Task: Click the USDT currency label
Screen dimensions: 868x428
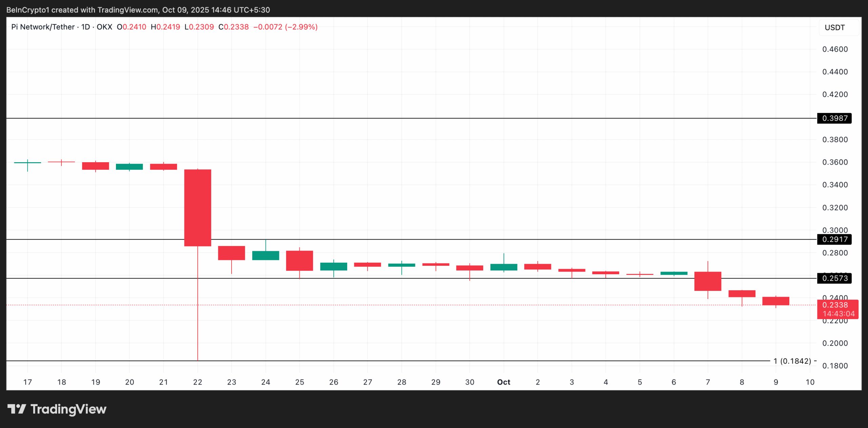Action: (x=834, y=27)
